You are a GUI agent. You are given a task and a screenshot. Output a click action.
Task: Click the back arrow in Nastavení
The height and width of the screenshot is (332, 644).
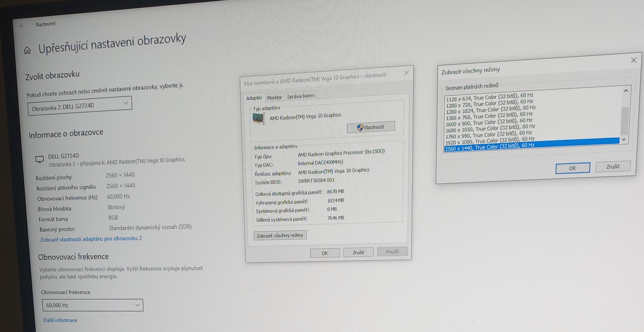pos(22,25)
